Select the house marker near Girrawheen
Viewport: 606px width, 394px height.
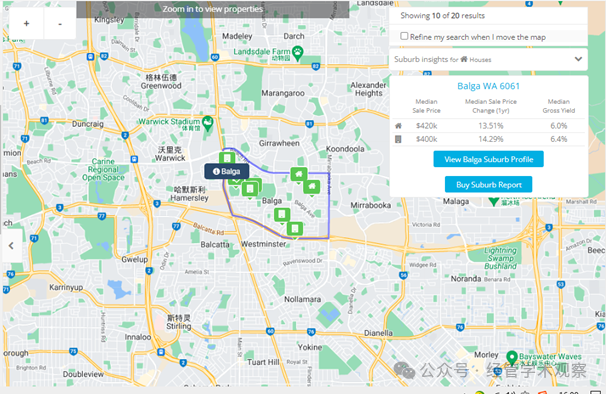[299, 175]
